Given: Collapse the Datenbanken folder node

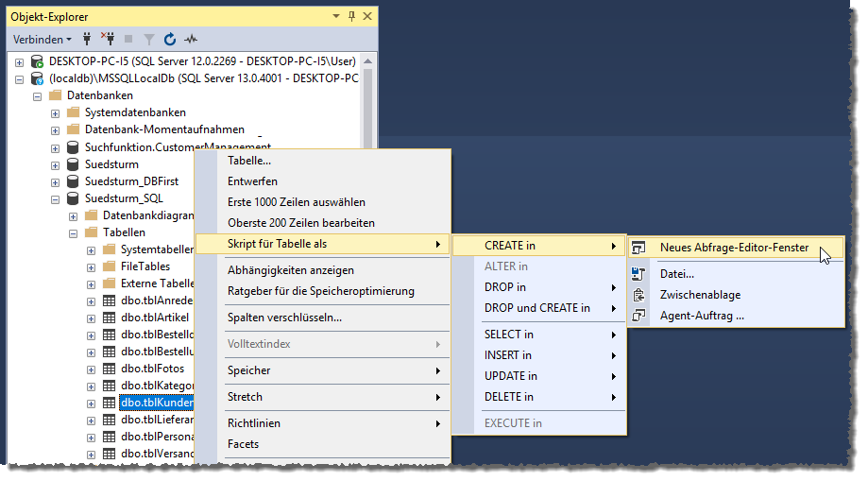Looking at the screenshot, I should pyautogui.click(x=38, y=95).
